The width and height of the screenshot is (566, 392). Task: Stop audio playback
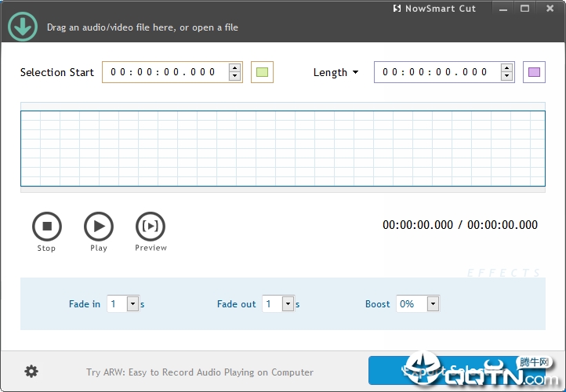47,227
